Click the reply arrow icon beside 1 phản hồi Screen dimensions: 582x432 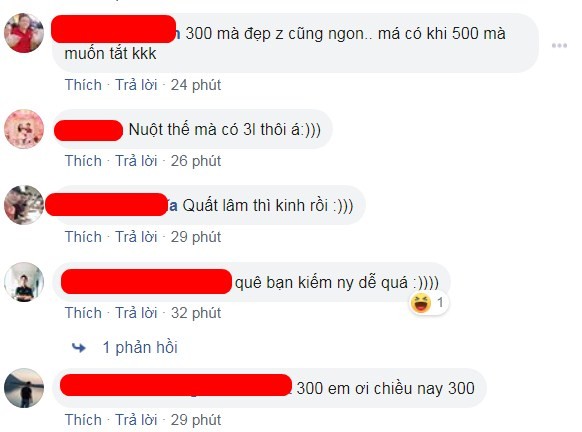coord(78,348)
